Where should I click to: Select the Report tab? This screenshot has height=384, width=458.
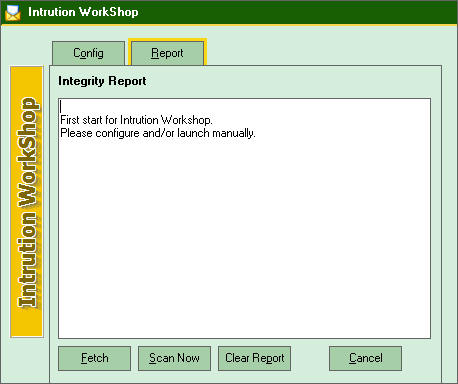click(167, 53)
